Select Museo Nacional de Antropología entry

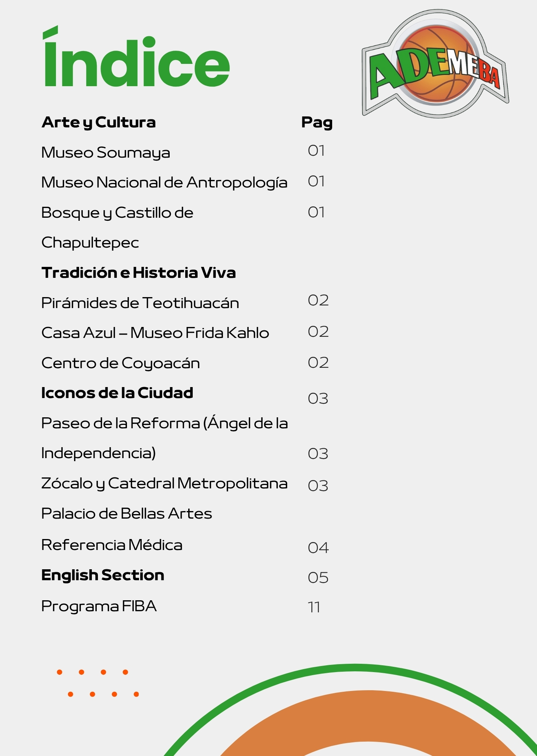point(164,183)
